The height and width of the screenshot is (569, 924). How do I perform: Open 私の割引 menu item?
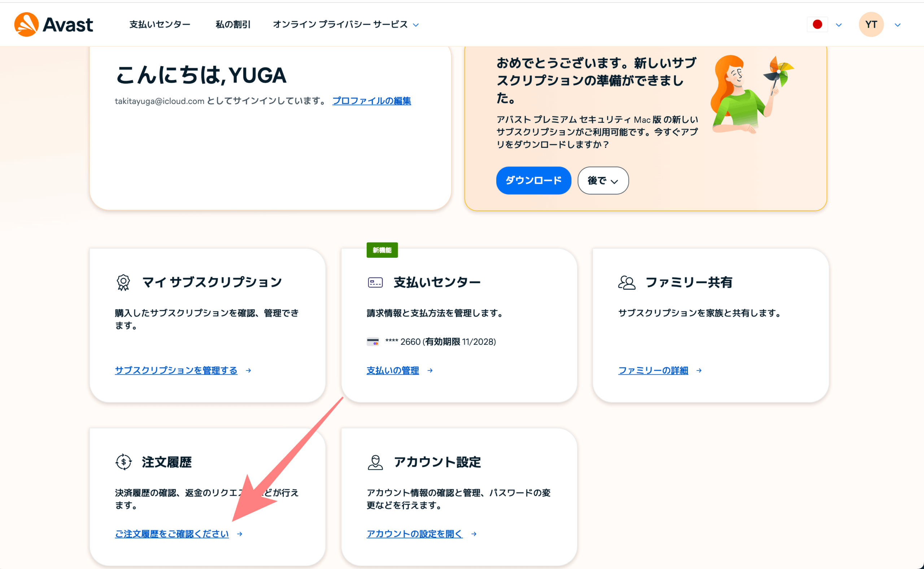[233, 25]
